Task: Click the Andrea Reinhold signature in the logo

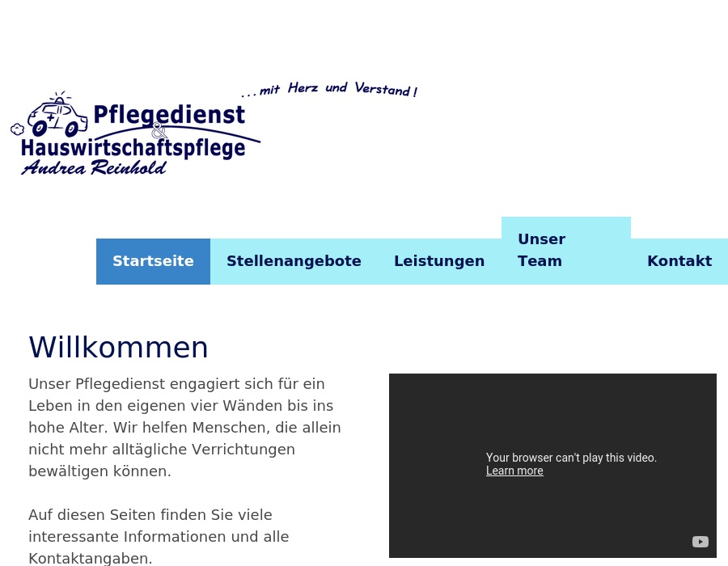Action: [93, 167]
